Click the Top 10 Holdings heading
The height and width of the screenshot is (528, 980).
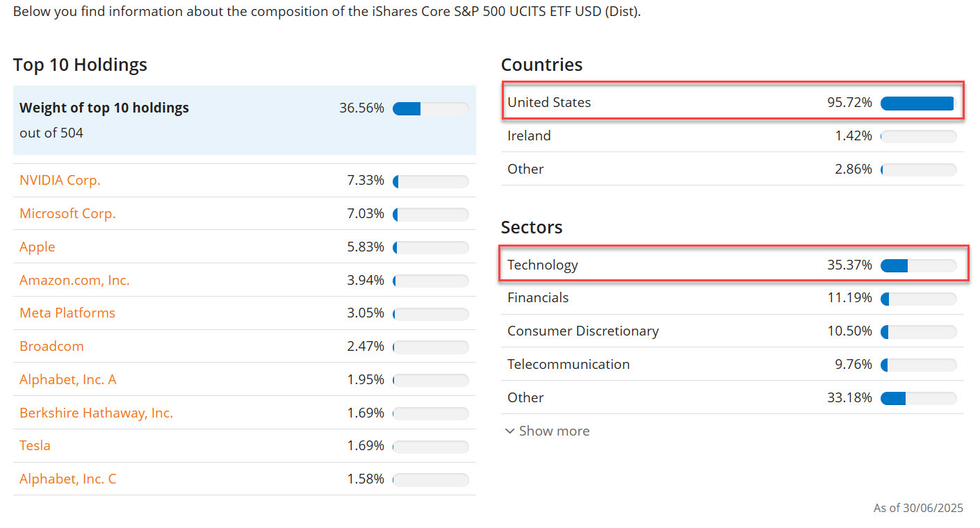tap(81, 65)
